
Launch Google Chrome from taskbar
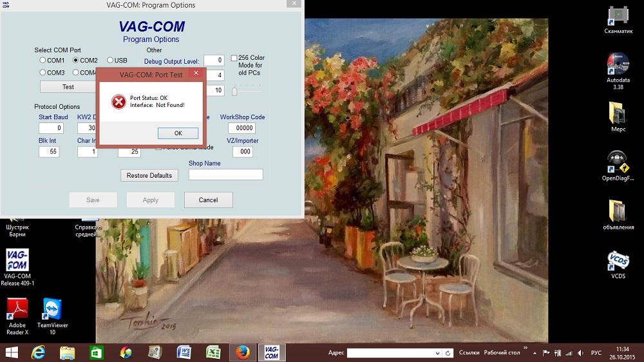(126, 352)
